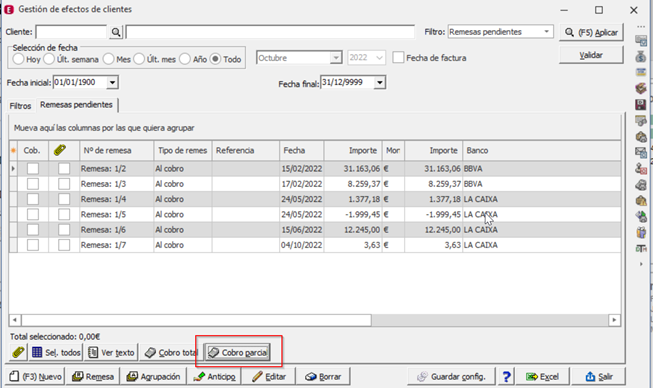Click the (F5) Aplicar button
Image resolution: width=653 pixels, height=388 pixels.
point(591,32)
